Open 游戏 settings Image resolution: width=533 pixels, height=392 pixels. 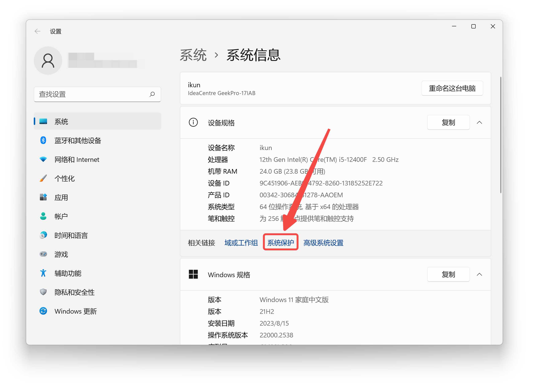tap(97, 254)
